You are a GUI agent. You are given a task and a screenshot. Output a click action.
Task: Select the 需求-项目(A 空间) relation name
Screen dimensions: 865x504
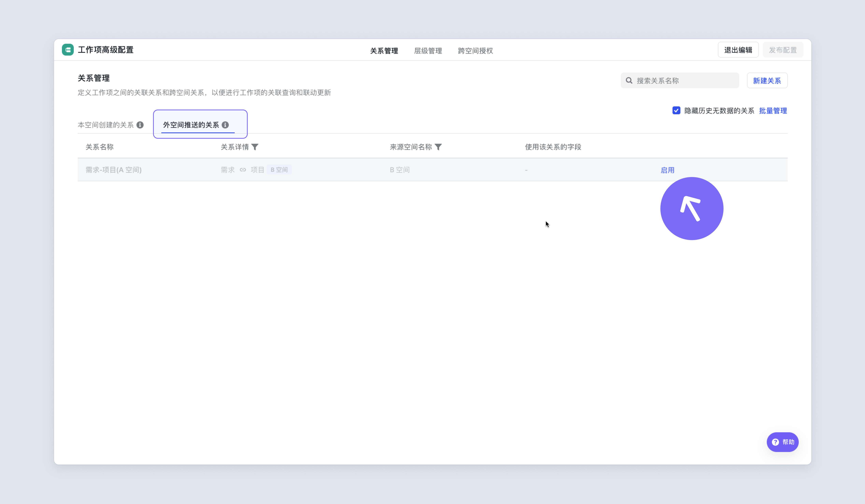pyautogui.click(x=113, y=170)
